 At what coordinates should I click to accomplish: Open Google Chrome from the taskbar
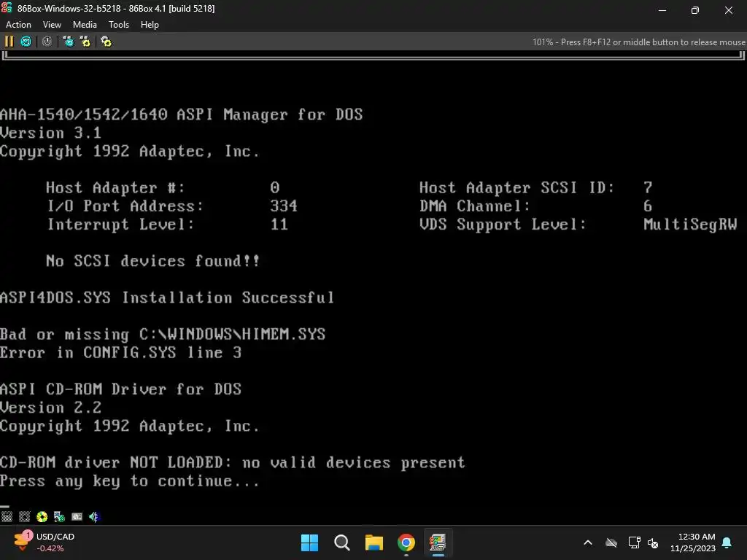pos(406,542)
